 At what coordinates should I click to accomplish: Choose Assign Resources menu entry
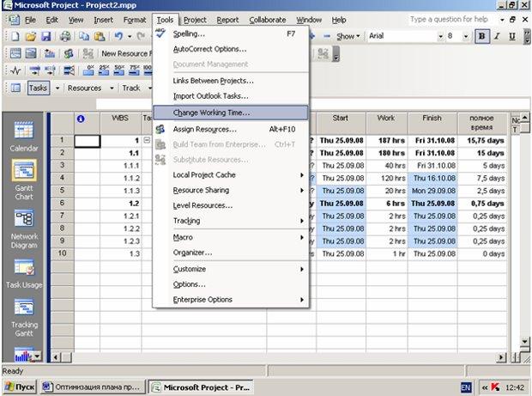(231, 129)
